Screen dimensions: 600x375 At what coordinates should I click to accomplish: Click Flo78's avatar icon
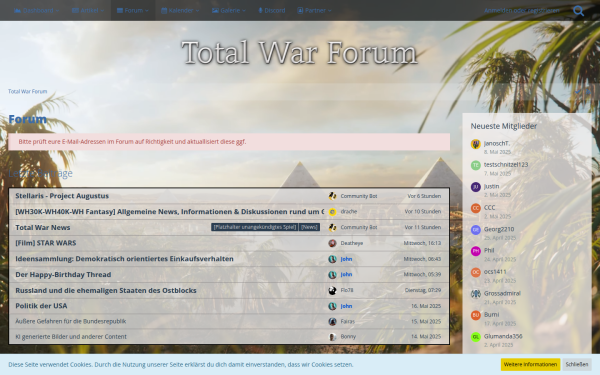(x=332, y=290)
